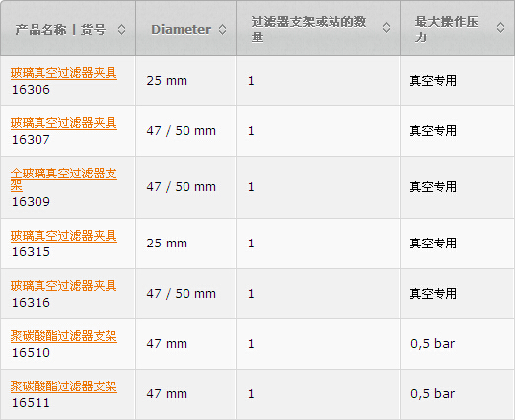Select the 47 / 50 mm cell for 16316

click(185, 294)
